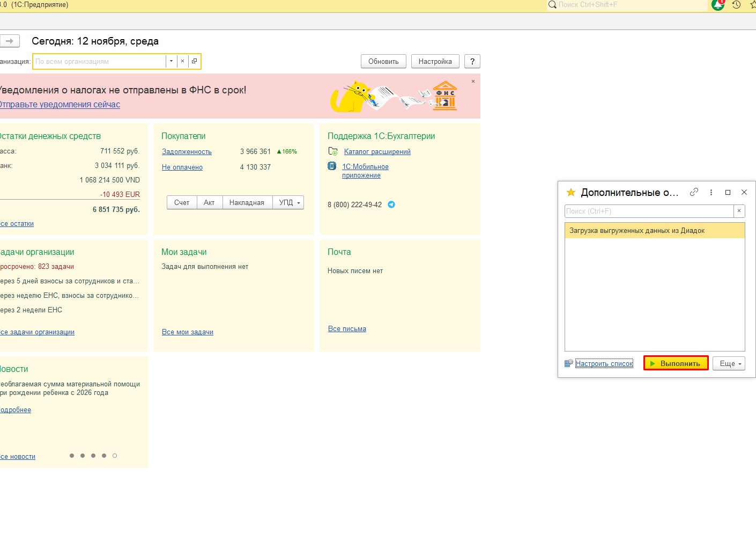
Task: Click the Поиск Ctrl+Shift+F global search field
Action: pos(633,5)
